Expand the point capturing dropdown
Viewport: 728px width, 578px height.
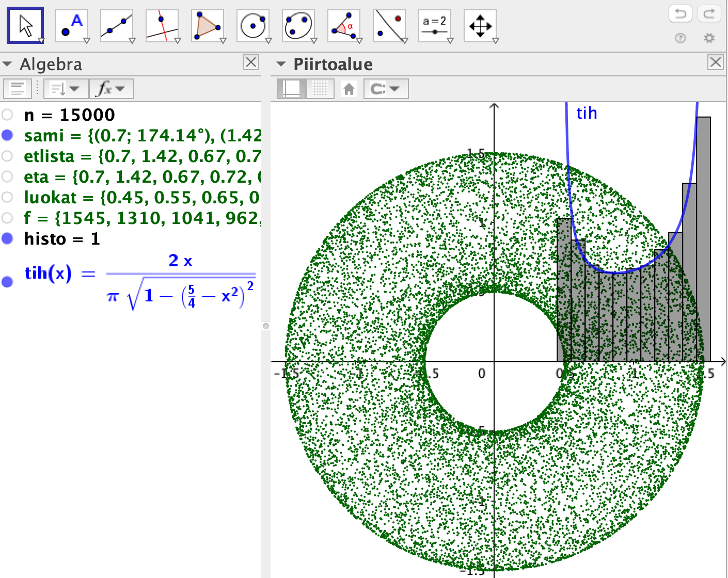(386, 89)
